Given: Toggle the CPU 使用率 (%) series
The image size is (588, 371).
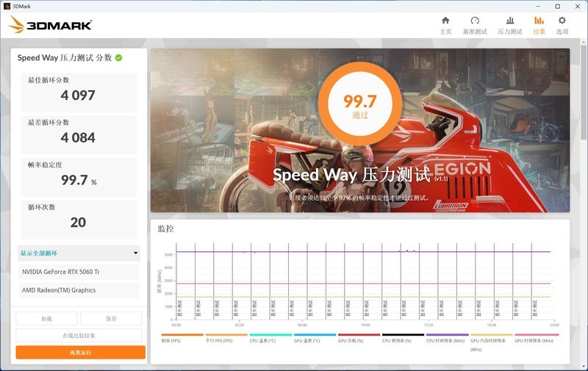Looking at the screenshot, I should coord(403,339).
